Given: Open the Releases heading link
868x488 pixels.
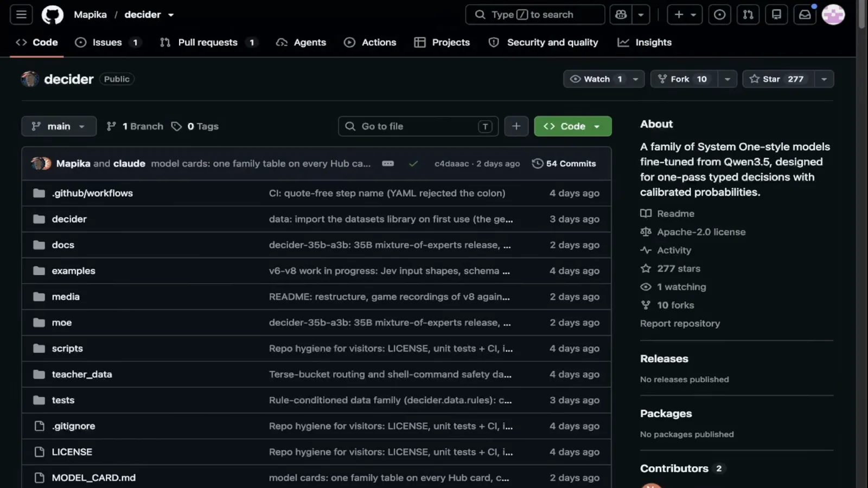Looking at the screenshot, I should 664,359.
